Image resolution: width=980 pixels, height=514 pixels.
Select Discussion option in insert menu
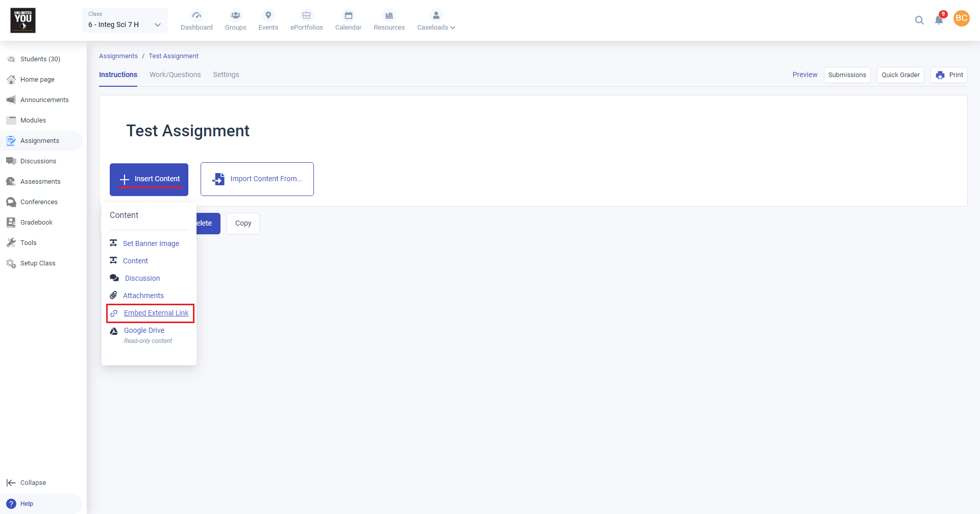click(142, 278)
